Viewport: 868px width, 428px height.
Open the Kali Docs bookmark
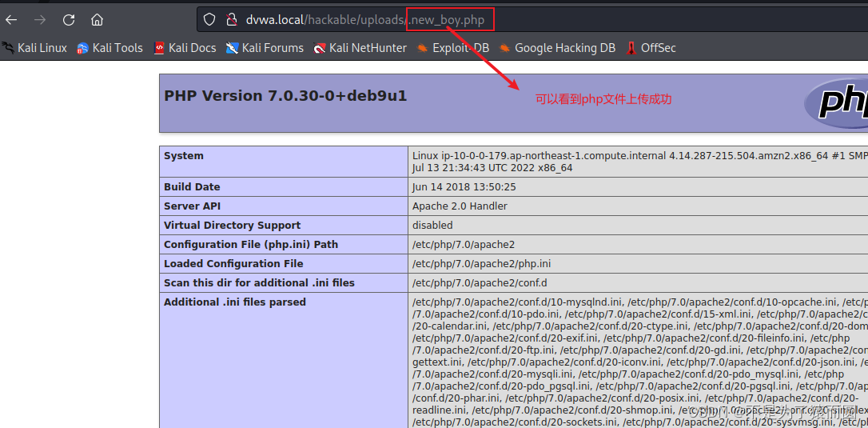(185, 48)
